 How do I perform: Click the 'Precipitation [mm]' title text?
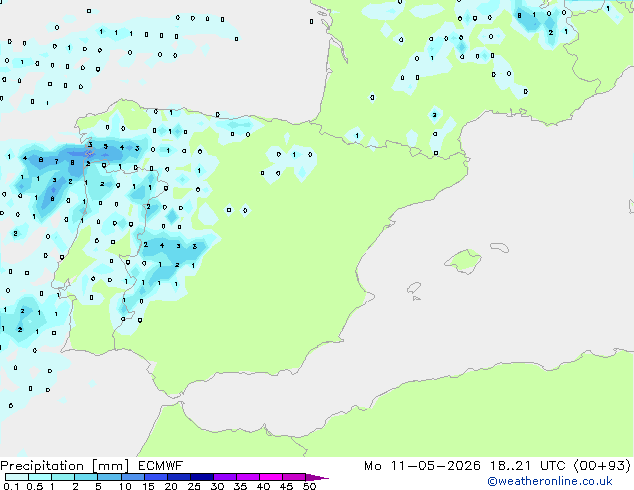coord(65,466)
